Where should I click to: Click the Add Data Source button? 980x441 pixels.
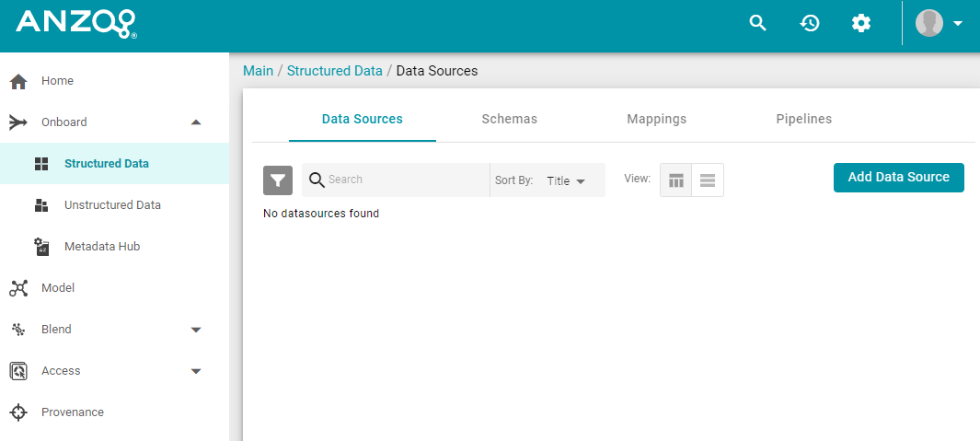point(899,177)
